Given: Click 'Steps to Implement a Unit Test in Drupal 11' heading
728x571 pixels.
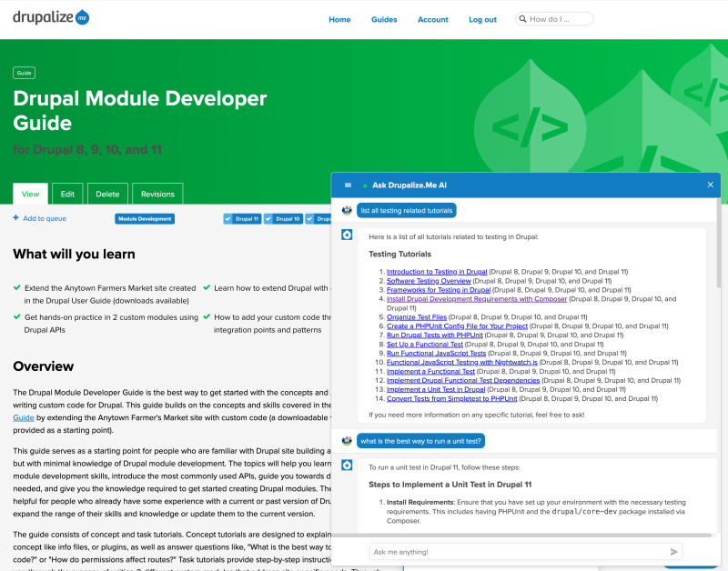Looking at the screenshot, I should [x=450, y=485].
